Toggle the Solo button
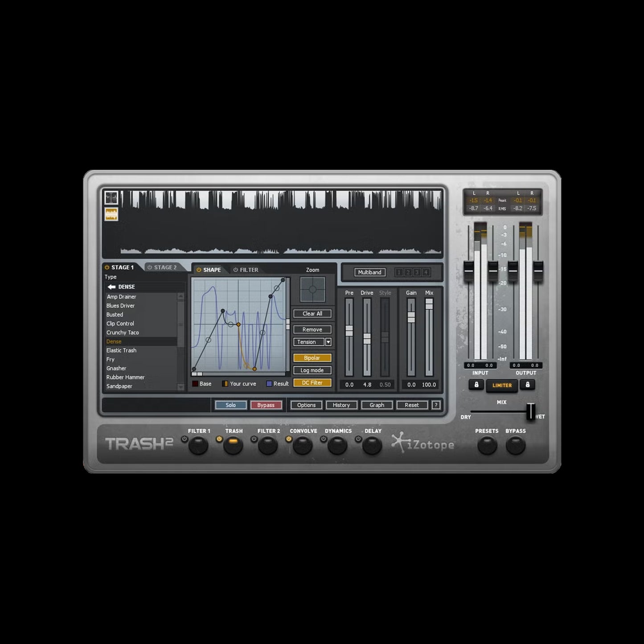 pyautogui.click(x=231, y=405)
